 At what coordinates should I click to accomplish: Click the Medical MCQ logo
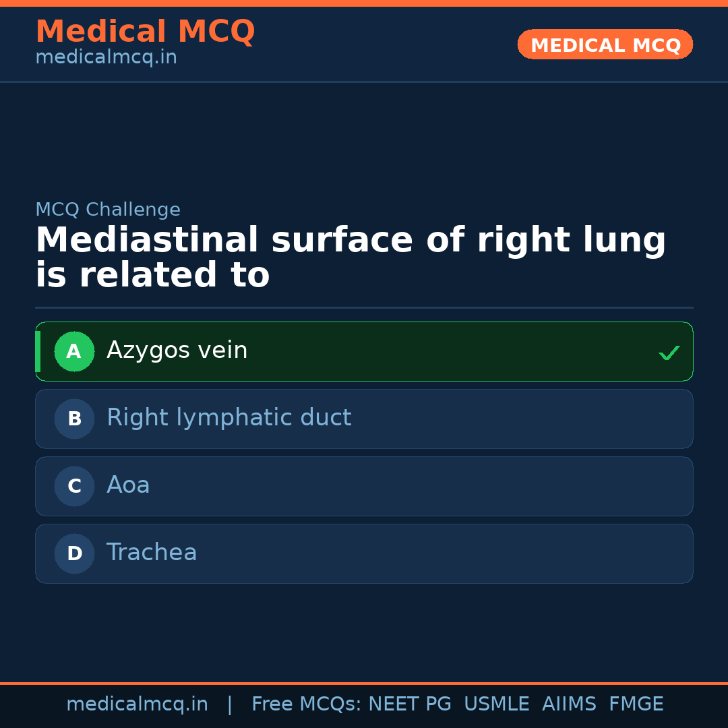145,31
